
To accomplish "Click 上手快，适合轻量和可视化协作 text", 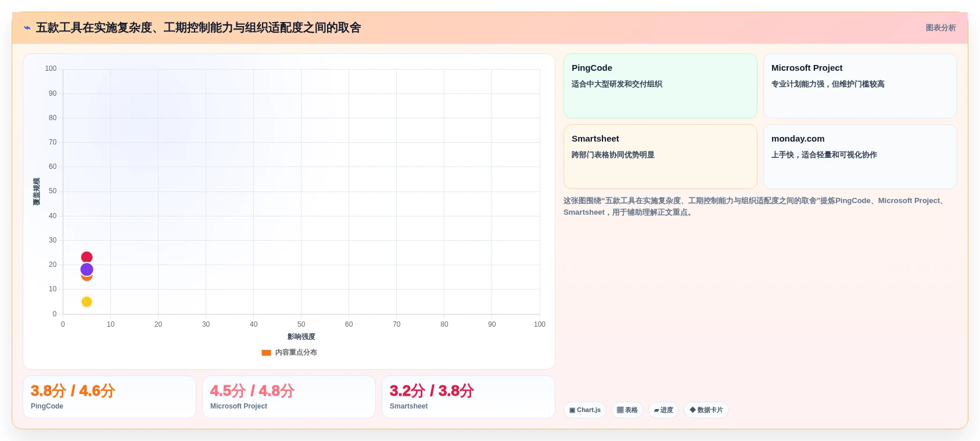I will 824,155.
